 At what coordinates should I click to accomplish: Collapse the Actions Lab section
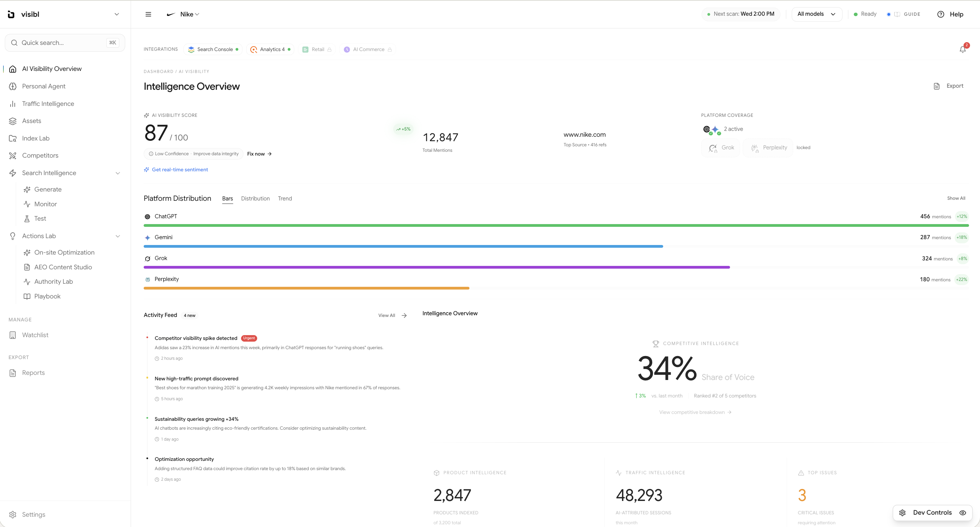pos(118,236)
